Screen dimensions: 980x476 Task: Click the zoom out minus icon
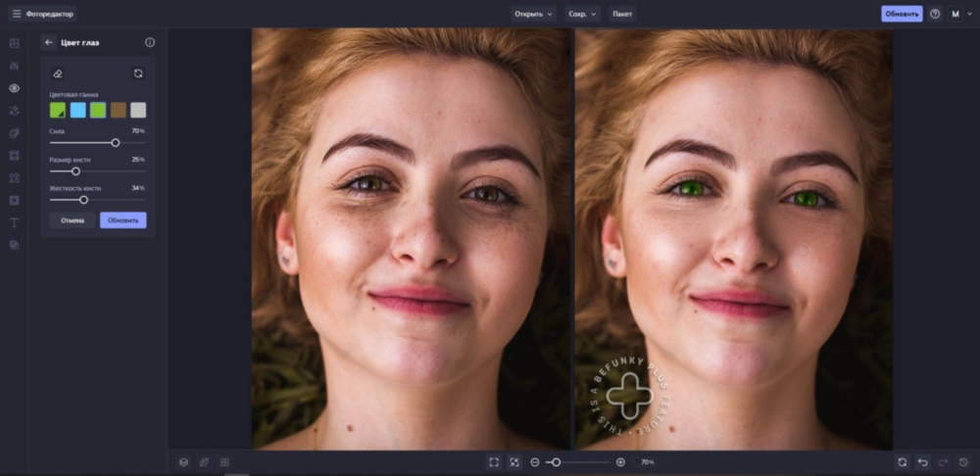(x=535, y=462)
